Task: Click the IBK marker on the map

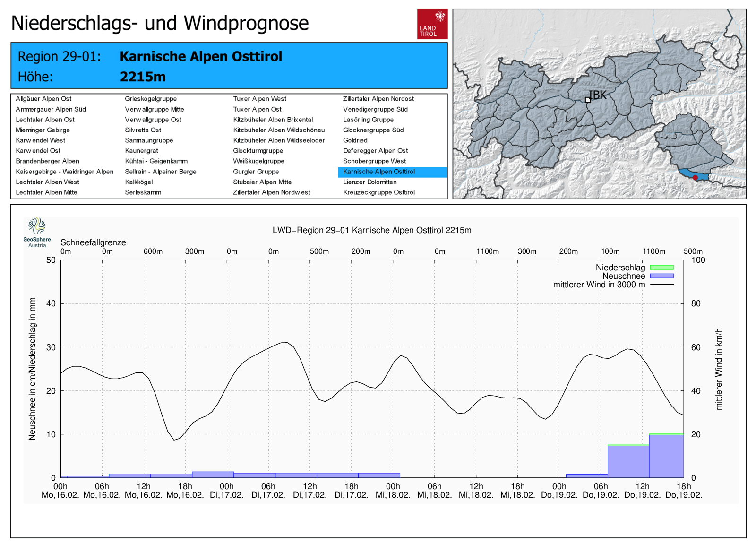Action: pyautogui.click(x=588, y=100)
